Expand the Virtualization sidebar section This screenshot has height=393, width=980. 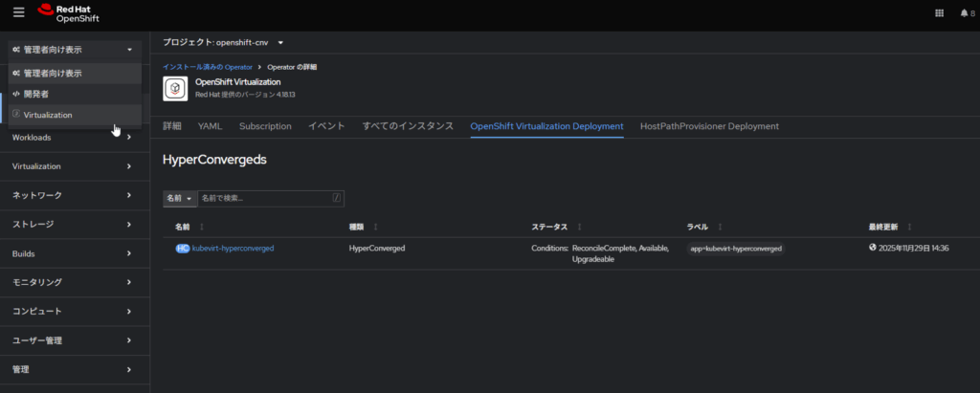75,166
